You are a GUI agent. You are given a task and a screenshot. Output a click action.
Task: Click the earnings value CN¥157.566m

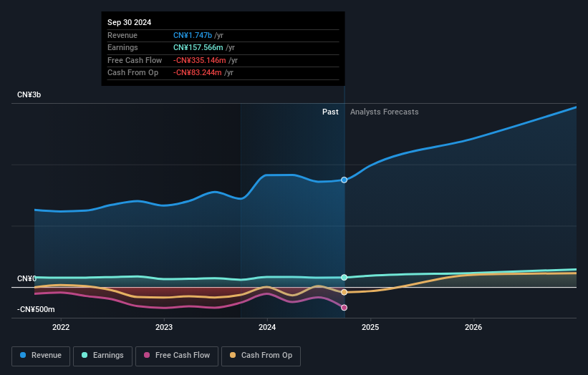point(198,47)
